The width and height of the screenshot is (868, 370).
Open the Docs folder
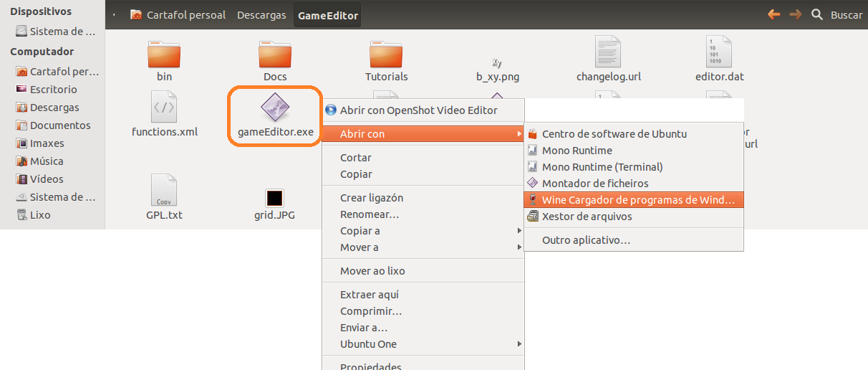click(x=275, y=54)
